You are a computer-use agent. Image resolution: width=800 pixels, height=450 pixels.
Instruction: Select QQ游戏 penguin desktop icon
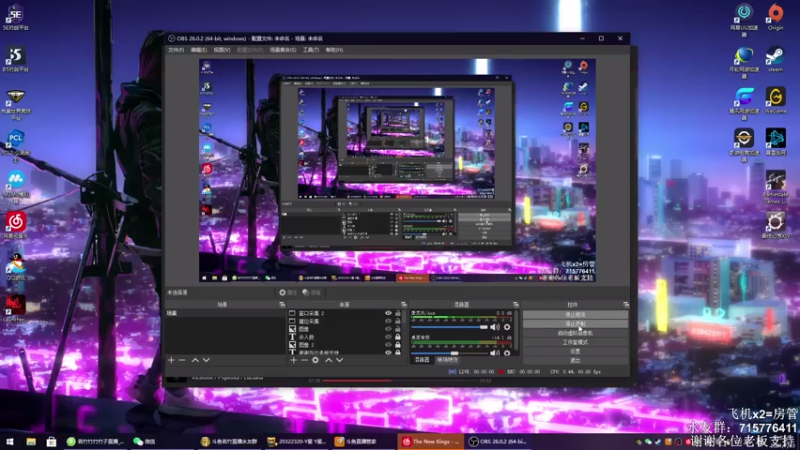click(16, 267)
